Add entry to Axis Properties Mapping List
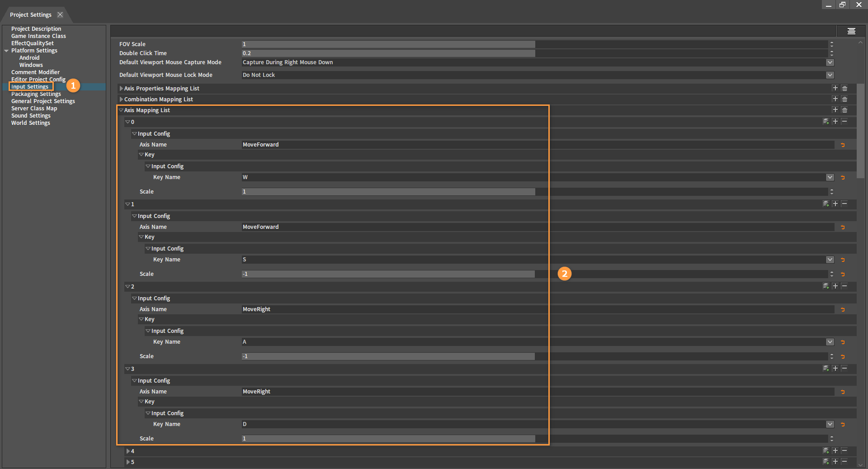This screenshot has width=868, height=469. (x=835, y=88)
